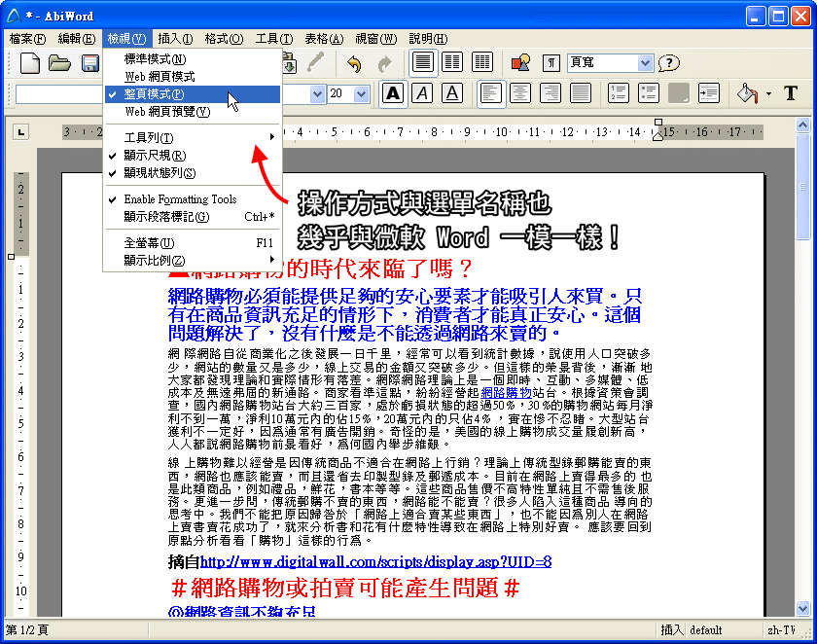The width and height of the screenshot is (817, 644).
Task: Undo the last action
Action: click(354, 63)
